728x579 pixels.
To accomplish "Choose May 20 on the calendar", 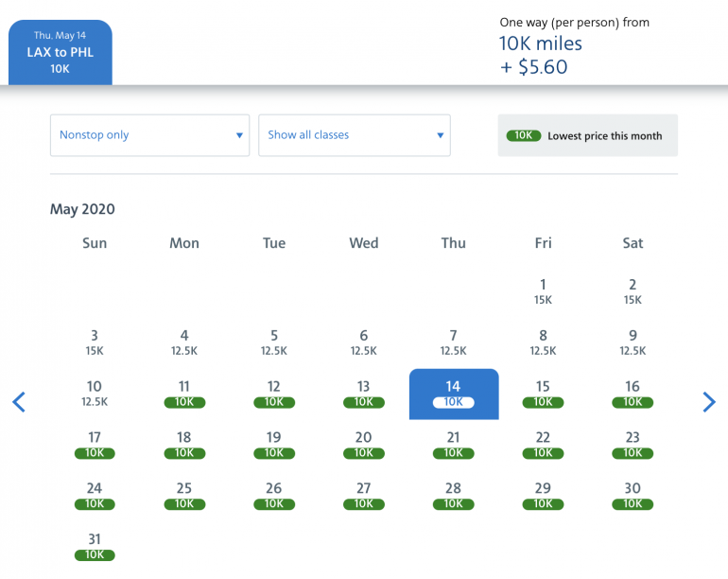I will 364,445.
